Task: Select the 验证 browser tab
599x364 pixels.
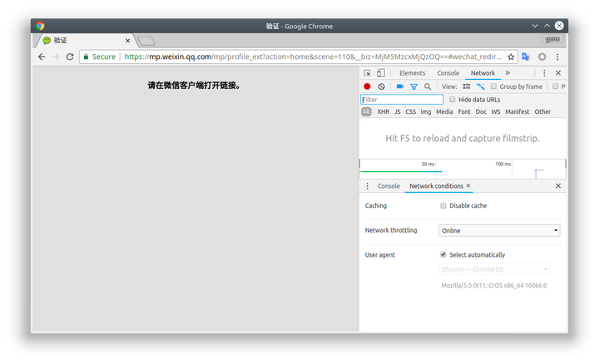Action: point(86,41)
